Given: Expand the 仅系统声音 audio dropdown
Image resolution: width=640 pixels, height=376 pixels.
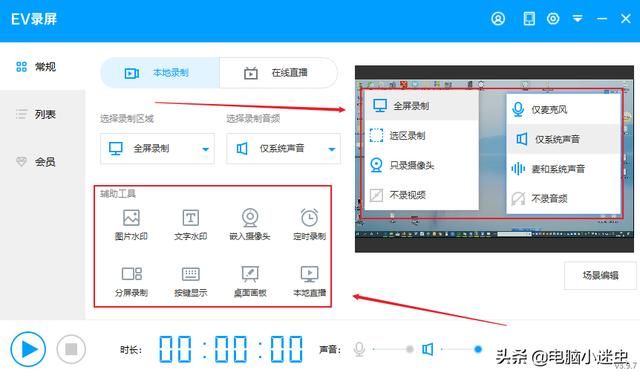Looking at the screenshot, I should point(284,149).
